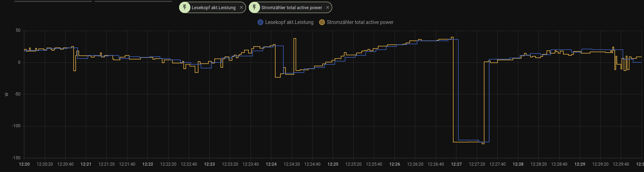Click the 12:22:20 tick label
The width and height of the screenshot is (644, 172).
point(168,164)
